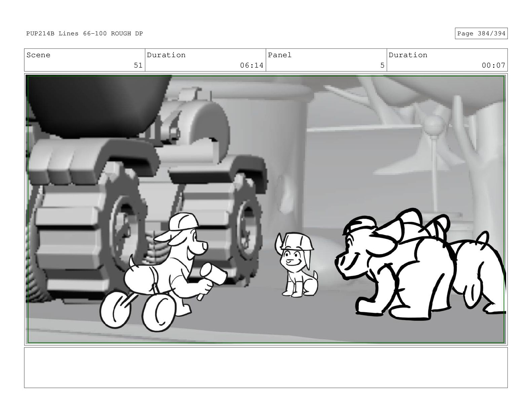Viewport: 532px width, 412px height.
Task: Click the 'Scene' label
Action: [x=38, y=55]
